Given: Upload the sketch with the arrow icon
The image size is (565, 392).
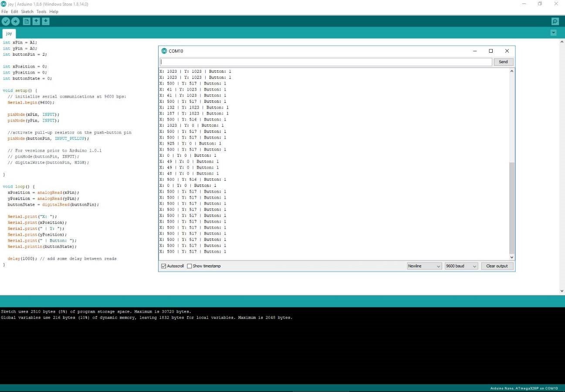Looking at the screenshot, I should pyautogui.click(x=15, y=21).
